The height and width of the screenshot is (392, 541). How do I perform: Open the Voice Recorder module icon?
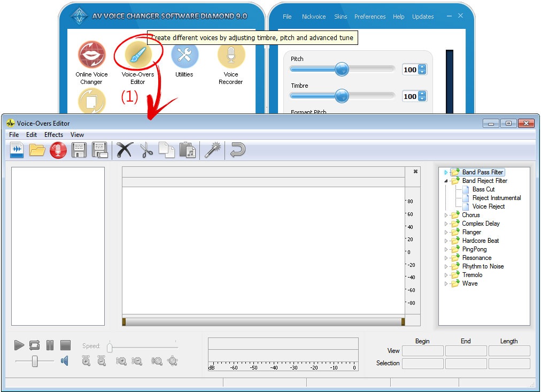231,55
